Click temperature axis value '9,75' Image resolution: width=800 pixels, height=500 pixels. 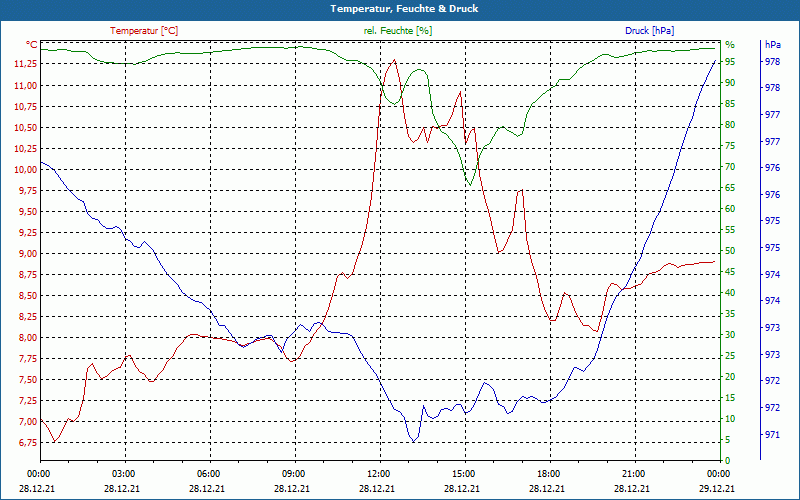(28, 191)
